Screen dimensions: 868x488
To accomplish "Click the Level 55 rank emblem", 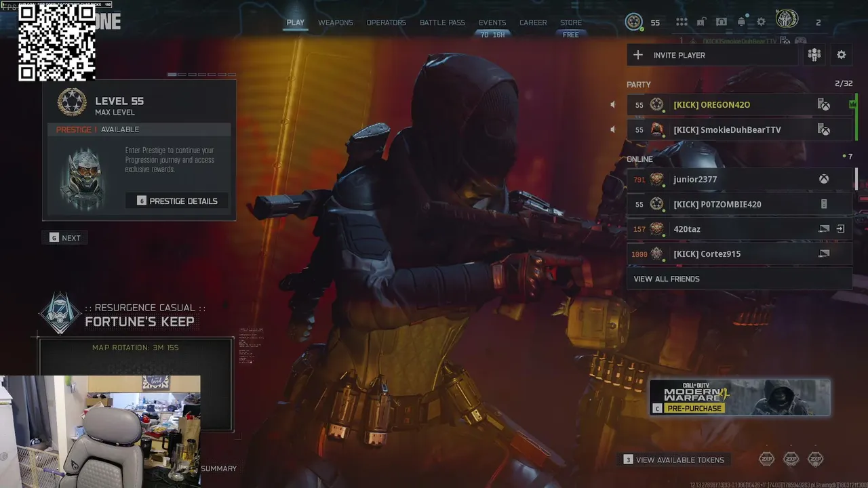I will [x=72, y=103].
